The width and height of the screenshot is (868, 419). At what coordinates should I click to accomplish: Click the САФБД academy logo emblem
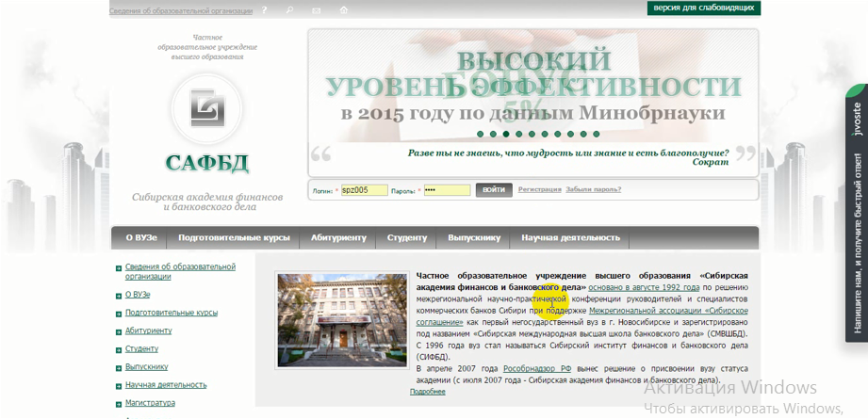click(207, 108)
